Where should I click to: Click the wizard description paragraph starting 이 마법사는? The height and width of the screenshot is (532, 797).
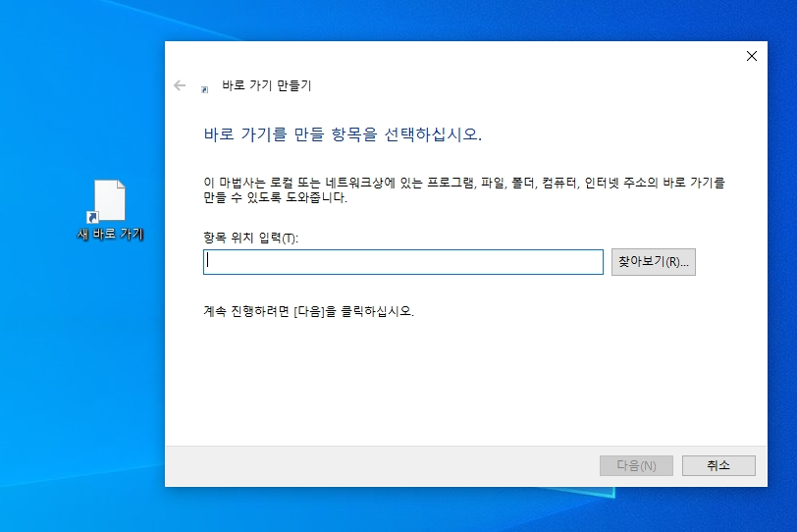464,189
